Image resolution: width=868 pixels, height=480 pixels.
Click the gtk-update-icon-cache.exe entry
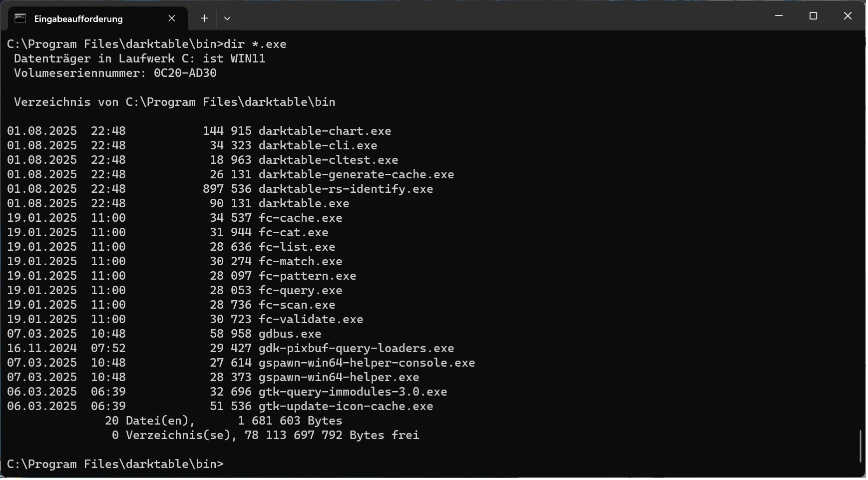pyautogui.click(x=346, y=406)
